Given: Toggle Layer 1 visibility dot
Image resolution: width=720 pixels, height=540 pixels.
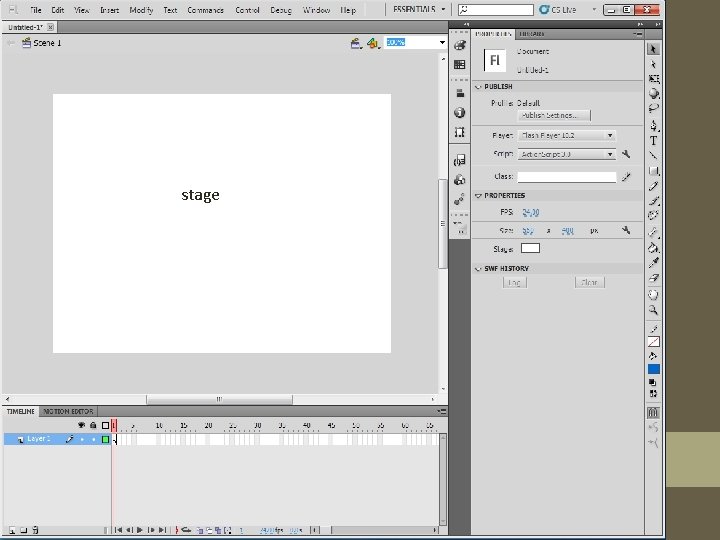Looking at the screenshot, I should [x=82, y=439].
